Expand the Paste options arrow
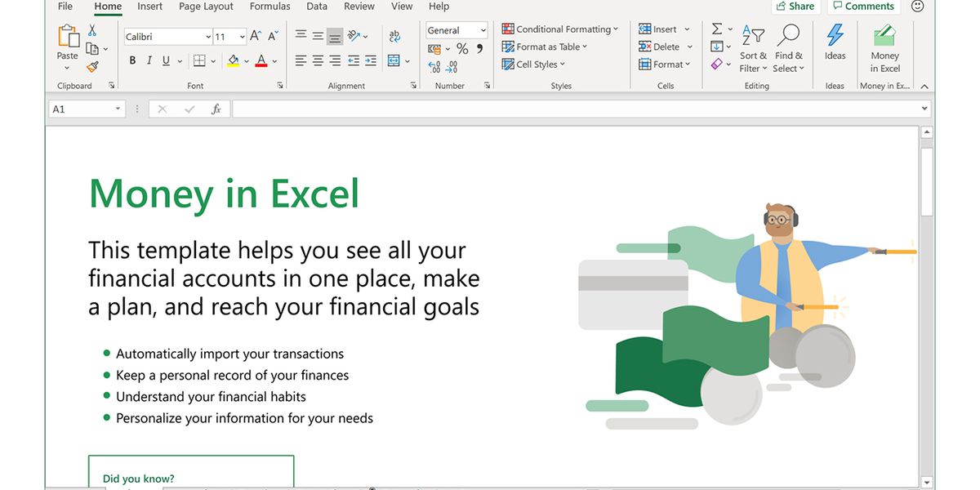Screen dimensions: 980x490 [x=67, y=69]
